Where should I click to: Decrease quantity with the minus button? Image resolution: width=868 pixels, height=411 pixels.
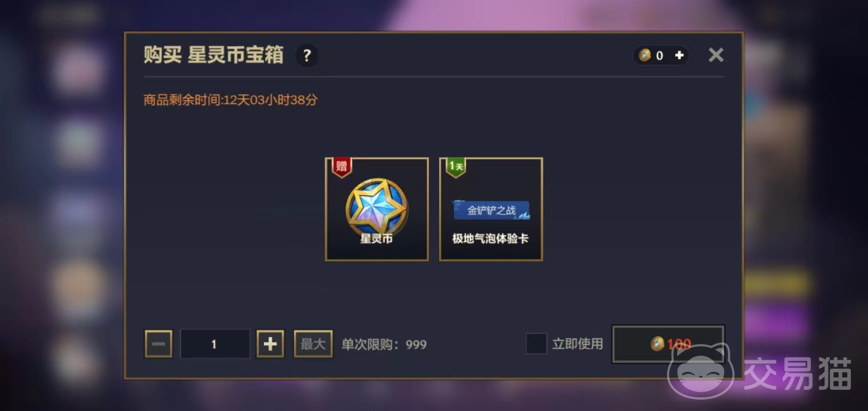(159, 344)
